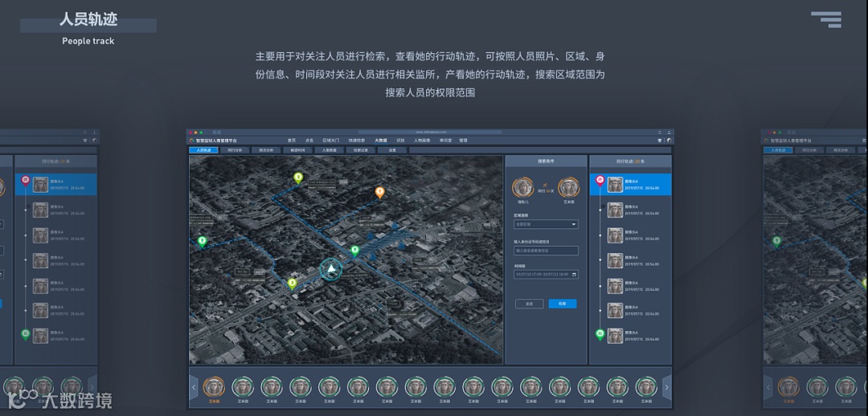Screen dimensions: 868x416
Task: Switch to the 同行分析 tab in center window
Action: click(235, 150)
